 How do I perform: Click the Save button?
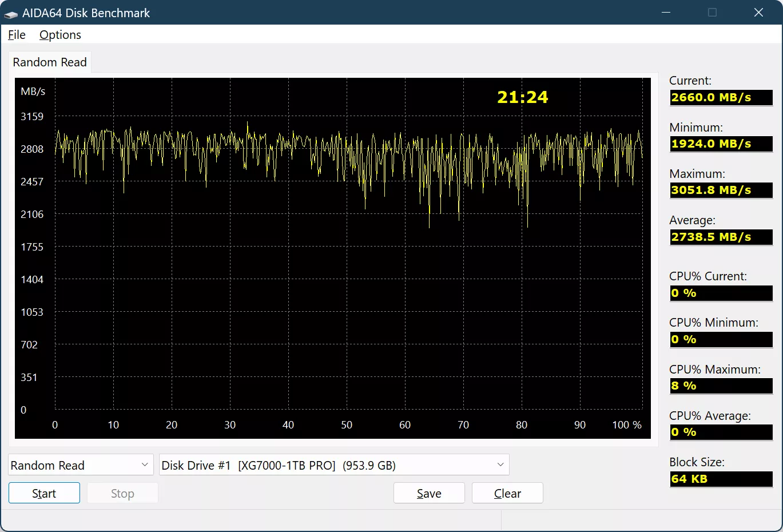(x=429, y=493)
